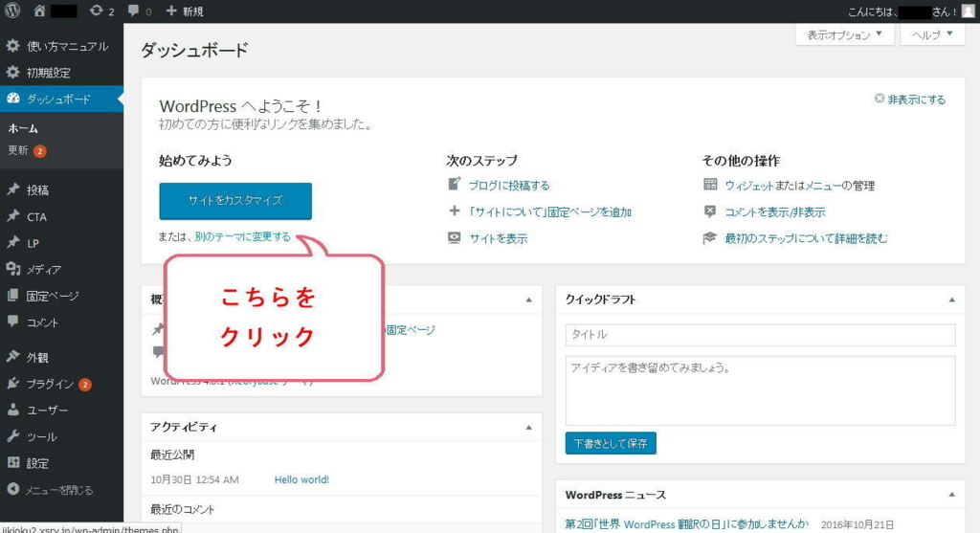The width and height of the screenshot is (980, 533).
Task: Open コメント in the sidebar
Action: pos(61,322)
